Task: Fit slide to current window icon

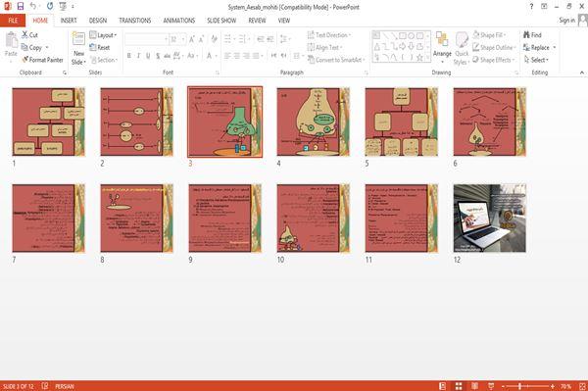Action: (582, 386)
